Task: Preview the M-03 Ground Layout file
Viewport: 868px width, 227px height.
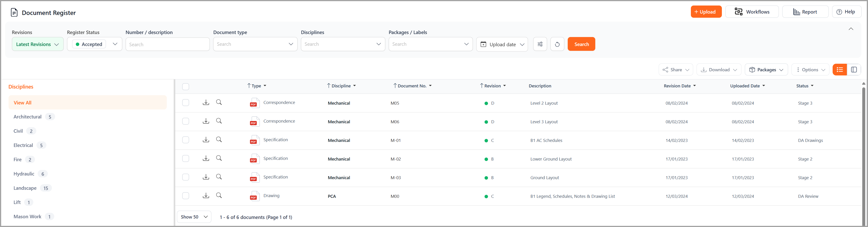Action: [219, 177]
